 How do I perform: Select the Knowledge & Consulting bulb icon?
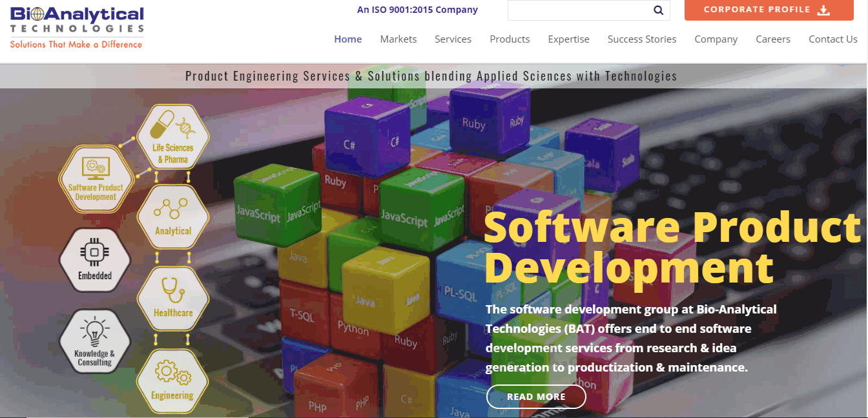[95, 341]
